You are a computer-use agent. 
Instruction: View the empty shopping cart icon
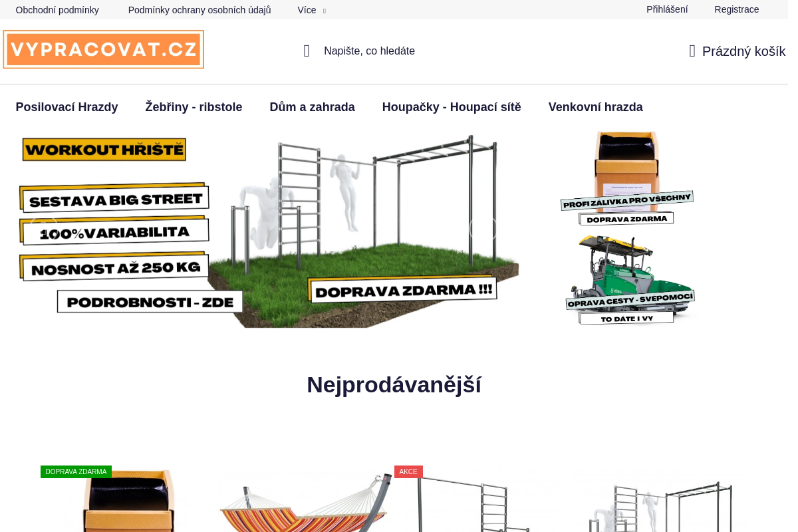click(x=691, y=51)
